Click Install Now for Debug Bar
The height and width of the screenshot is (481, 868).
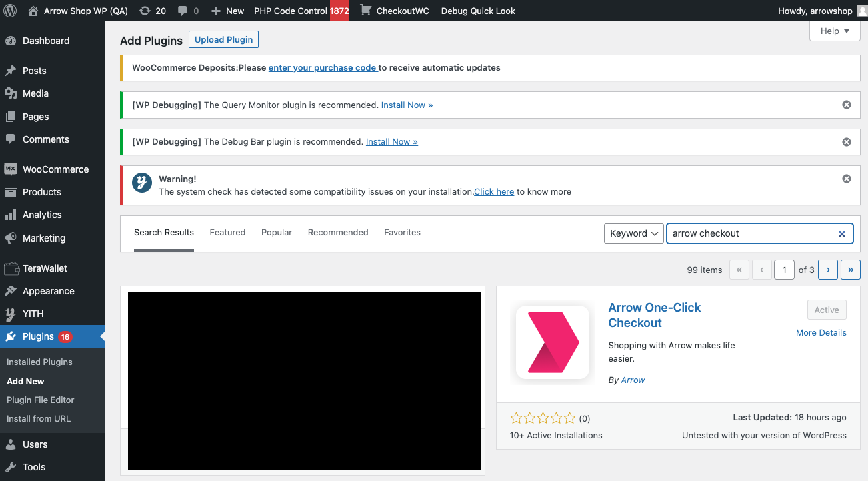tap(392, 142)
